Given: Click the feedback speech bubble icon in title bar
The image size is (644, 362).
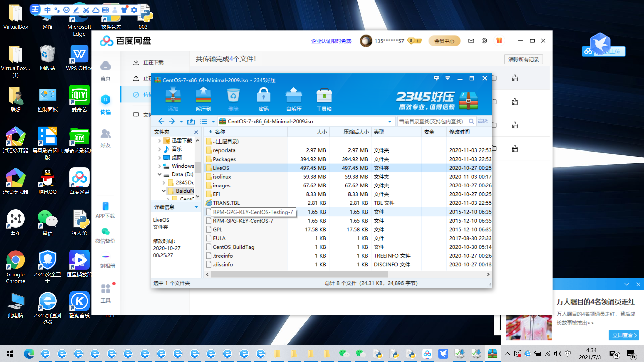Looking at the screenshot, I should pyautogui.click(x=436, y=78).
